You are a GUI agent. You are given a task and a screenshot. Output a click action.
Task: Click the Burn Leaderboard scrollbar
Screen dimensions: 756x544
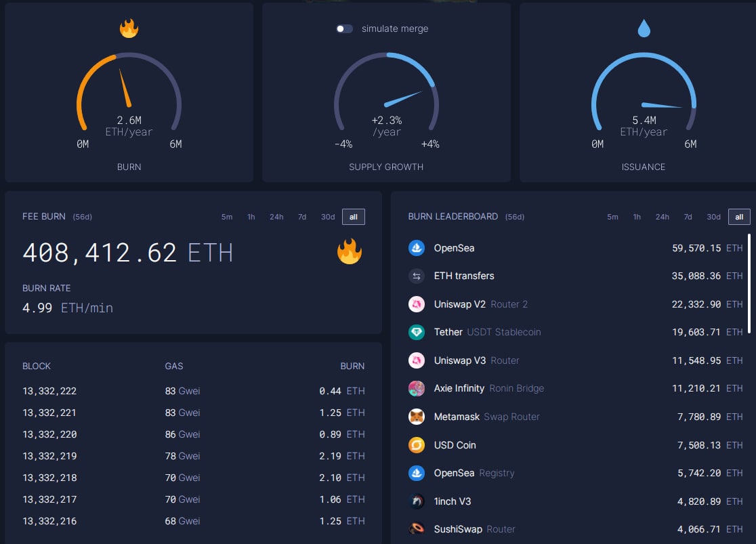749,284
